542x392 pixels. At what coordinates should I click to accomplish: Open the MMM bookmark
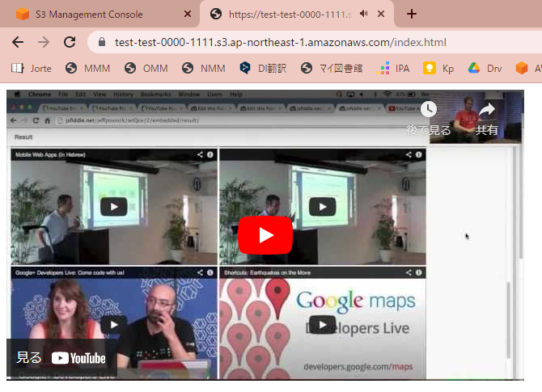pos(88,69)
